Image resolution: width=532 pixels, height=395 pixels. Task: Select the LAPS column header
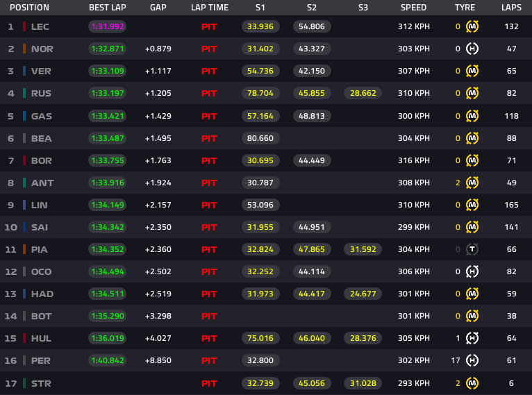pyautogui.click(x=512, y=8)
